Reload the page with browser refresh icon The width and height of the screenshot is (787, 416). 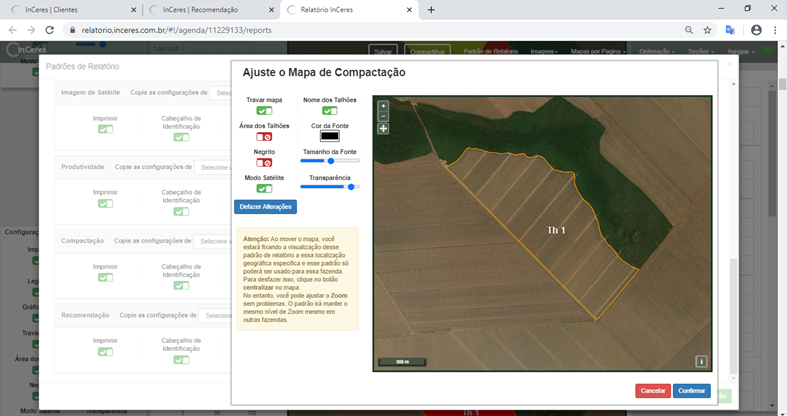pos(49,30)
